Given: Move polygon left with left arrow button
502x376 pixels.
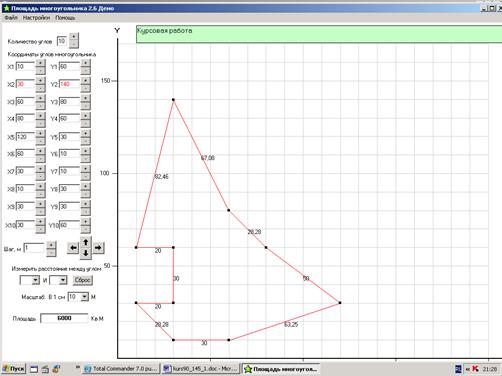Looking at the screenshot, I should [73, 248].
